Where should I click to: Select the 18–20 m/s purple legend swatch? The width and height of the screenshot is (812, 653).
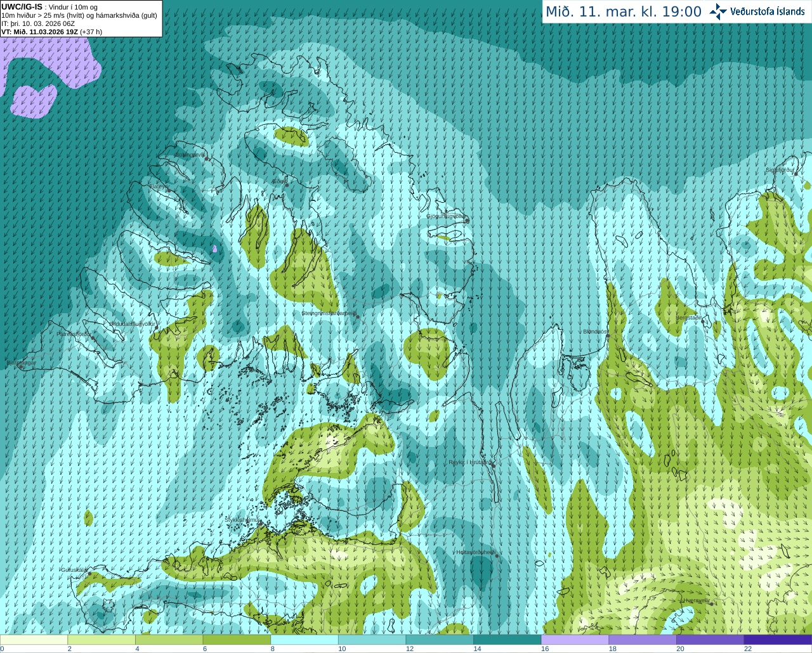(x=643, y=640)
